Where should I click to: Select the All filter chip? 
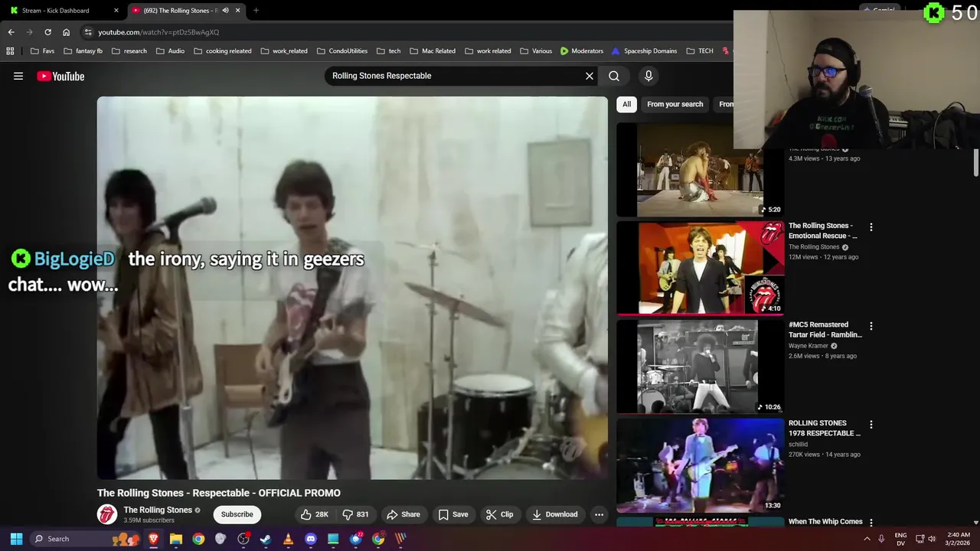(626, 104)
